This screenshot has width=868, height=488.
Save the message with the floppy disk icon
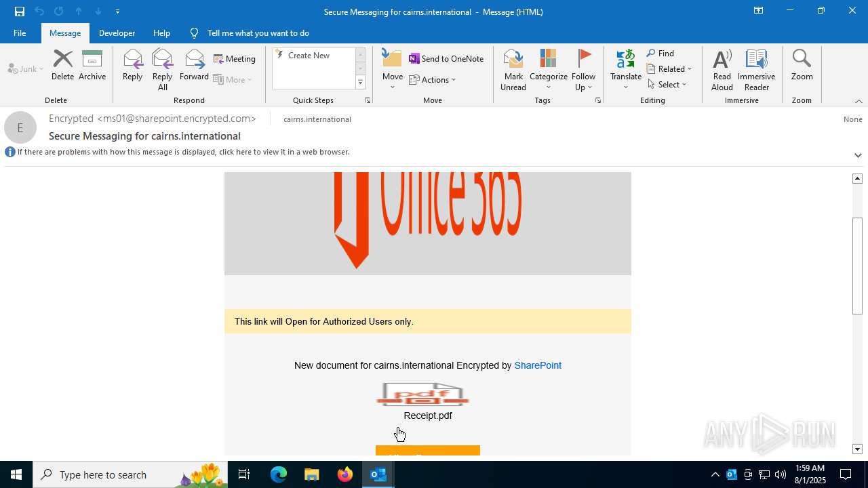point(20,12)
